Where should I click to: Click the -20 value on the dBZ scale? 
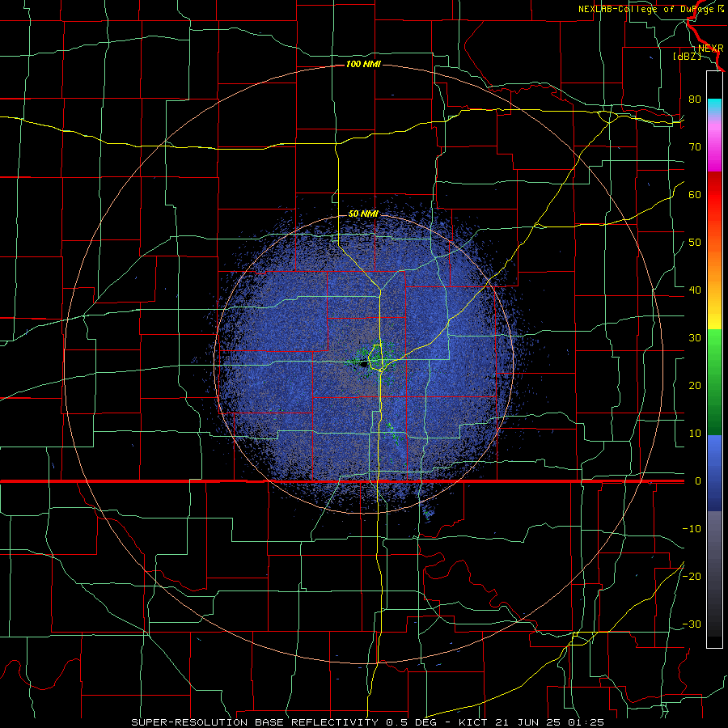point(692,576)
